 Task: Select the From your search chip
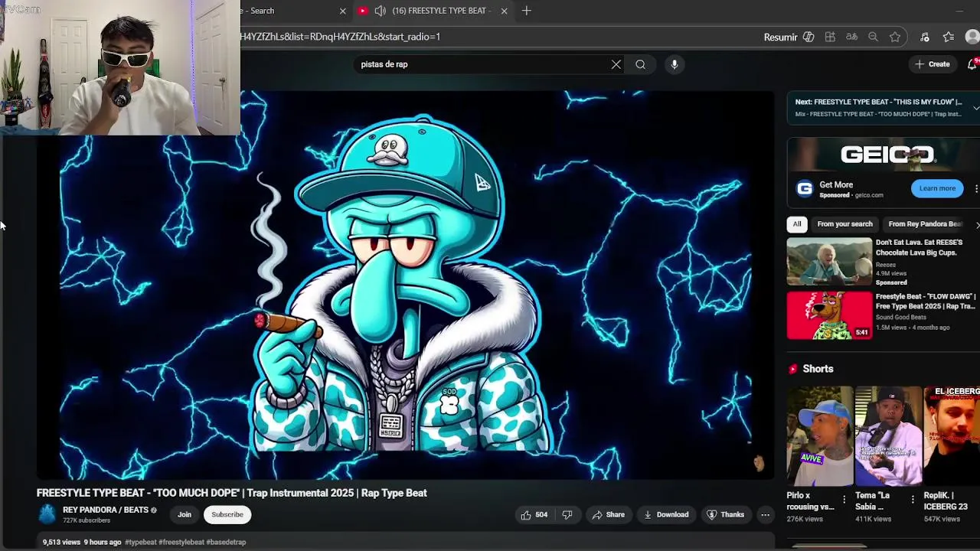pyautogui.click(x=844, y=224)
